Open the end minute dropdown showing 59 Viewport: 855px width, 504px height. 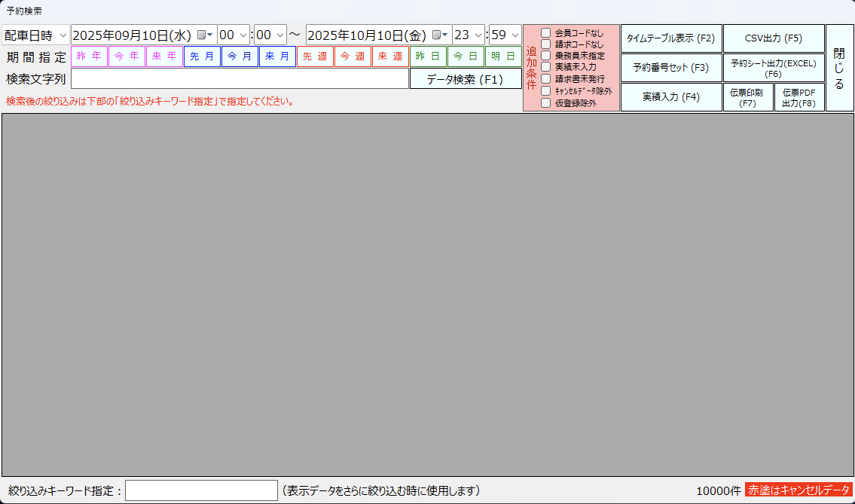click(x=506, y=34)
